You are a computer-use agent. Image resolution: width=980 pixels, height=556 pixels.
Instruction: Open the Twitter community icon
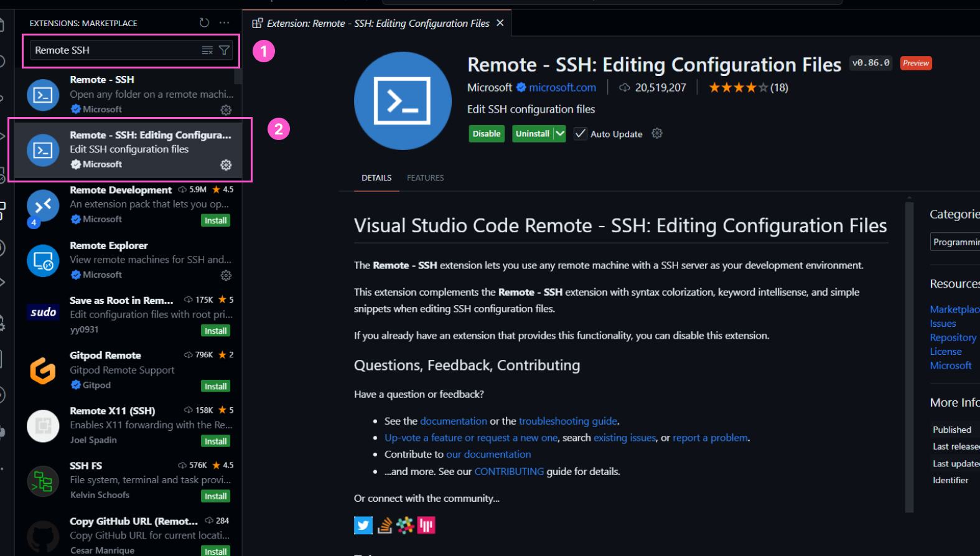coord(363,525)
